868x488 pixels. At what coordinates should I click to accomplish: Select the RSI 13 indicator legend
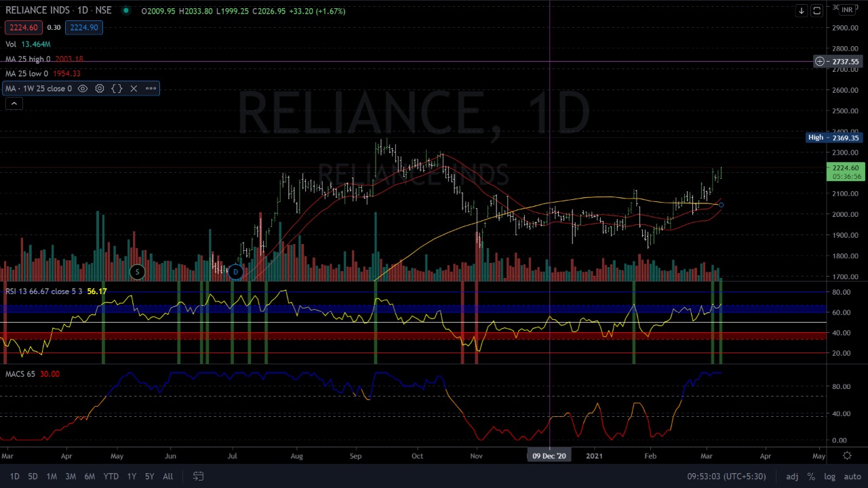coord(56,291)
